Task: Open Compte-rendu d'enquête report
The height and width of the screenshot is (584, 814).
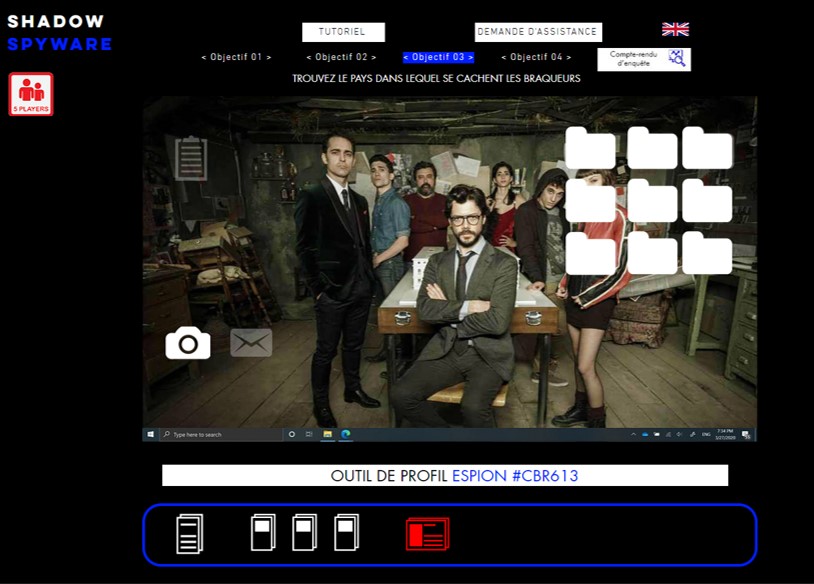Action: [643, 59]
